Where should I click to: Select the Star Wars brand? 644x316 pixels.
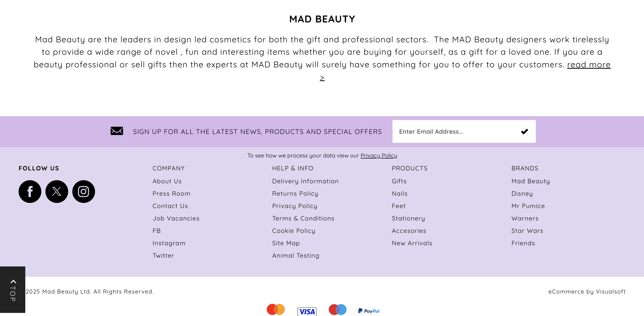[x=527, y=231]
